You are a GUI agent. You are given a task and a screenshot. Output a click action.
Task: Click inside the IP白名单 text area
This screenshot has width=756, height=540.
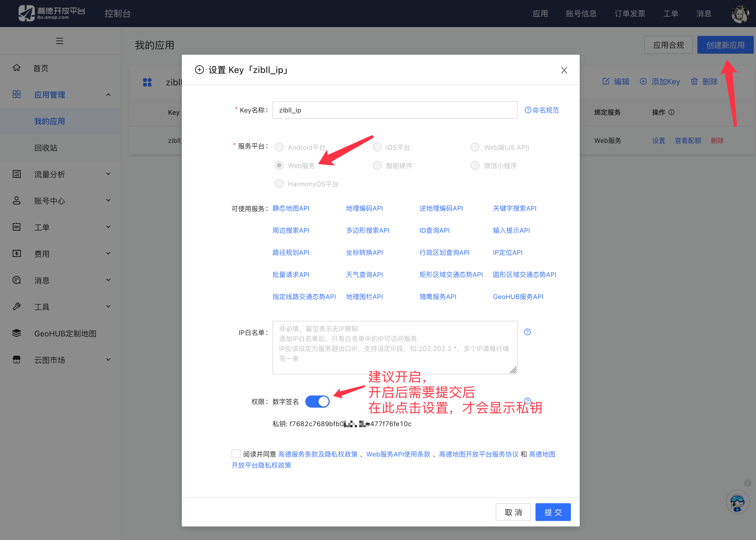pos(394,348)
